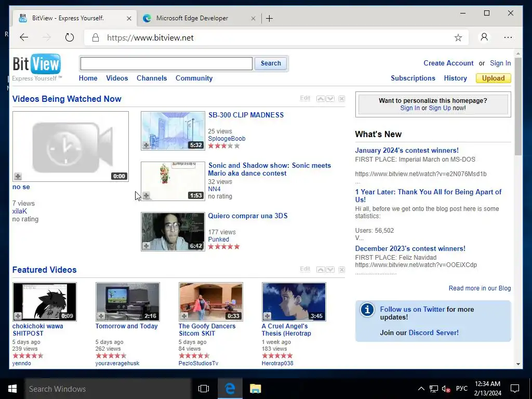Open SB-300 CLIP MADNESS video thumbnail

click(x=173, y=130)
